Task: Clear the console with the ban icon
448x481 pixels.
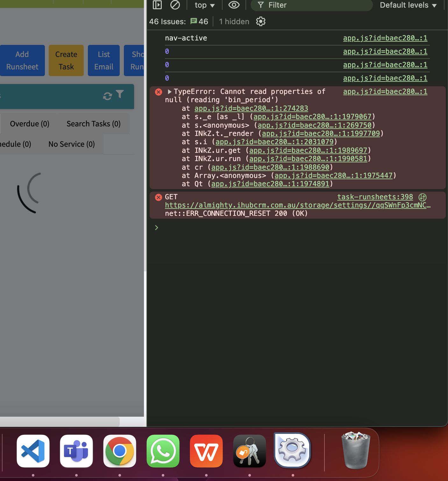Action: [x=175, y=5]
